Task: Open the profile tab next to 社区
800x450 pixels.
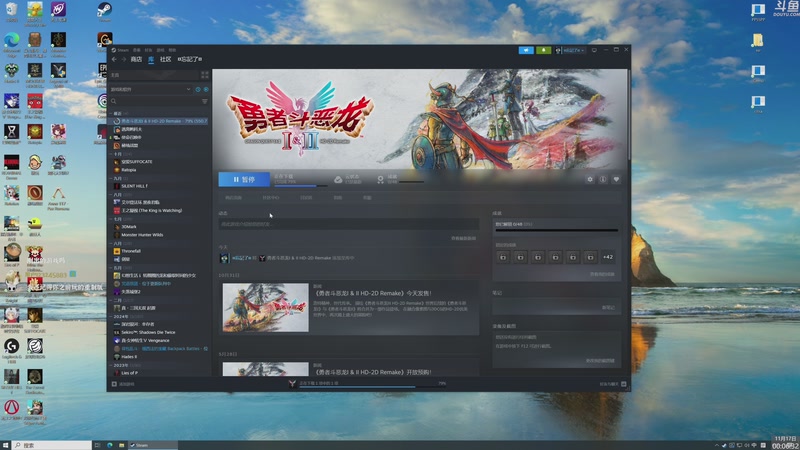Action: (189, 60)
